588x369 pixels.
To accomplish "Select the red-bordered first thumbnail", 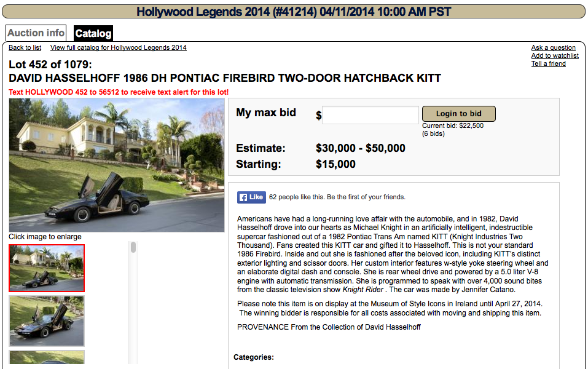I will (47, 268).
